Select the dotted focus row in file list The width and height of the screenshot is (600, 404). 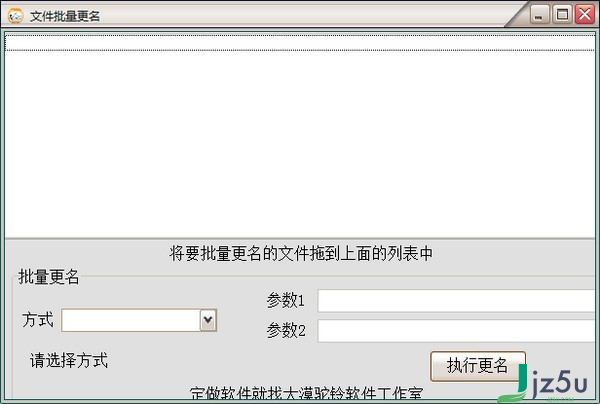click(300, 42)
